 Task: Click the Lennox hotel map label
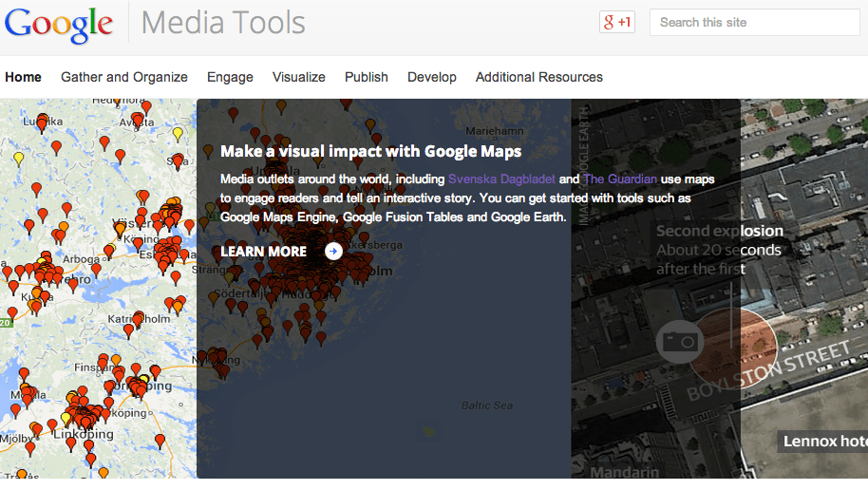[x=822, y=441]
